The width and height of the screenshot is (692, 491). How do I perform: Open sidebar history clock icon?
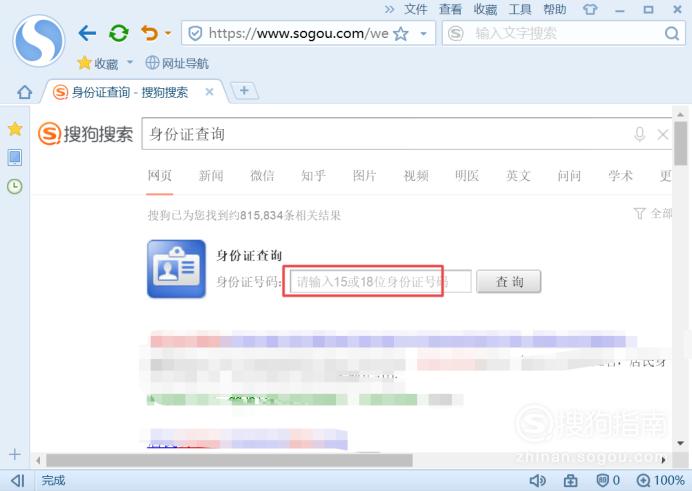(15, 186)
